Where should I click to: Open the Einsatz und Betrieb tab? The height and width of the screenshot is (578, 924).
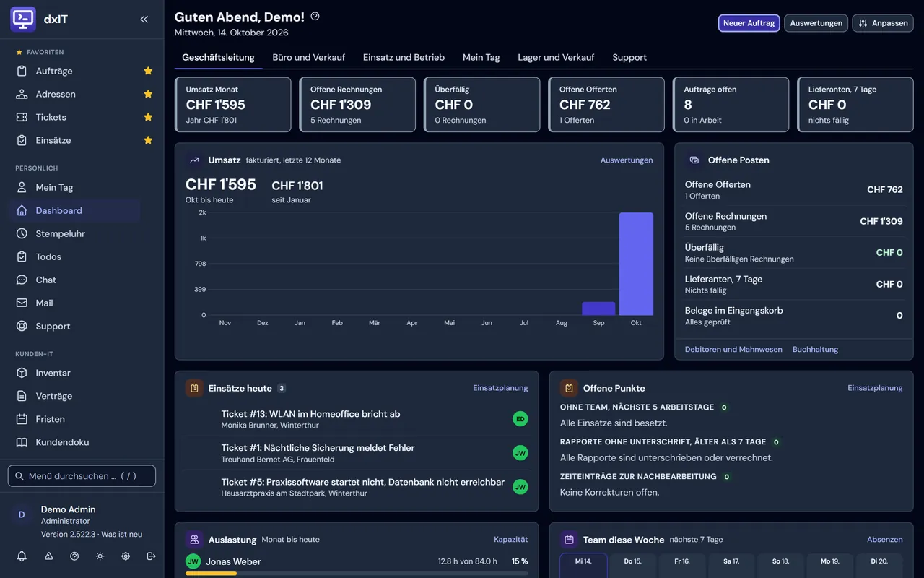404,57
